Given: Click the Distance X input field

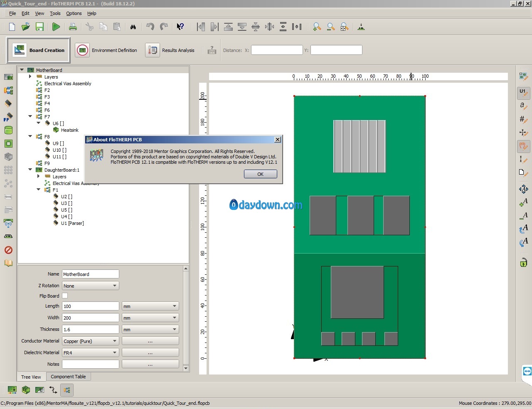Looking at the screenshot, I should (x=277, y=50).
